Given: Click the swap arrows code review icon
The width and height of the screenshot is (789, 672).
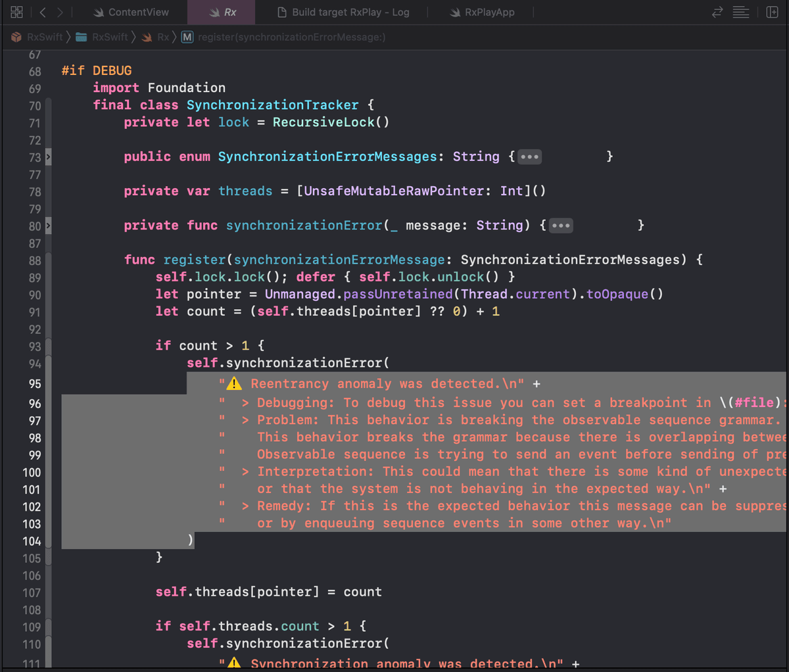Looking at the screenshot, I should [717, 12].
